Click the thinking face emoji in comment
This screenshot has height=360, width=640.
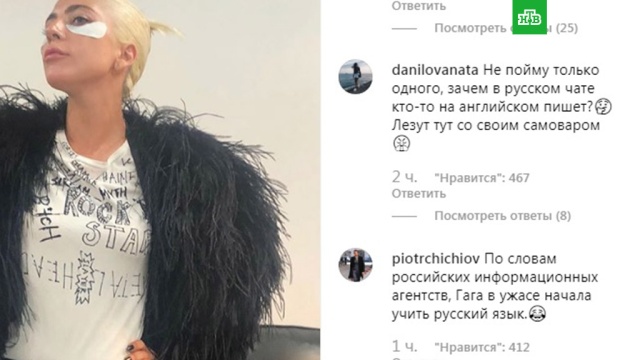click(603, 107)
